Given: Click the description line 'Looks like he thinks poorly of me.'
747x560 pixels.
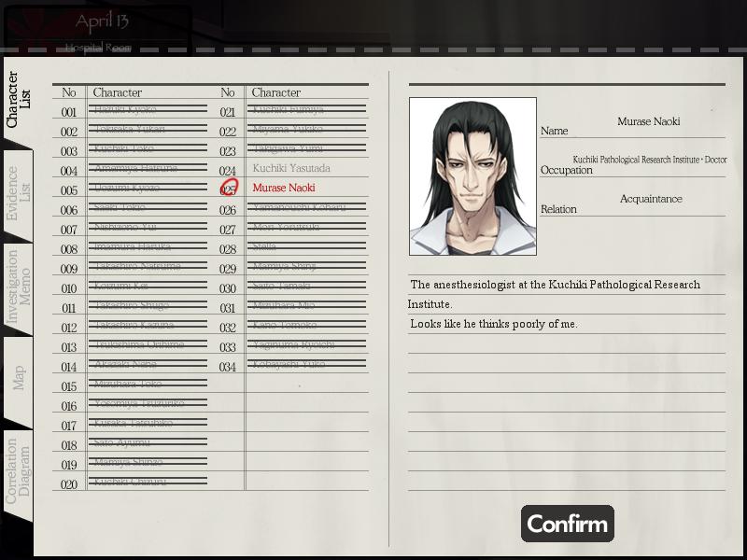Looking at the screenshot, I should click(494, 324).
